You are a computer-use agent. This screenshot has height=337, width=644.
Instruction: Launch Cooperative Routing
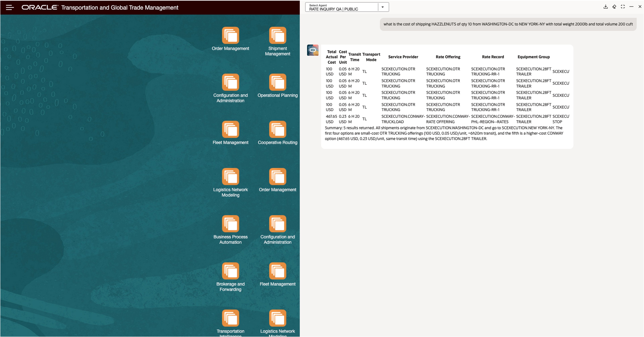coord(277,130)
